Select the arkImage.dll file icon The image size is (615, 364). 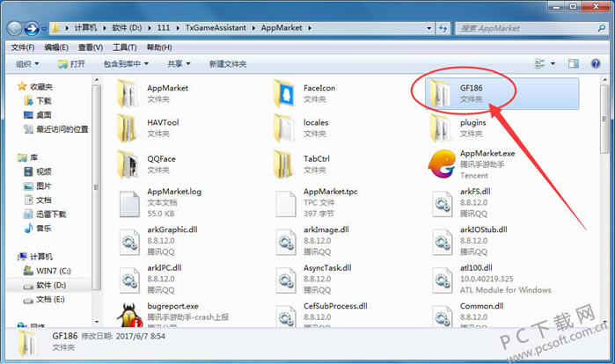(286, 242)
